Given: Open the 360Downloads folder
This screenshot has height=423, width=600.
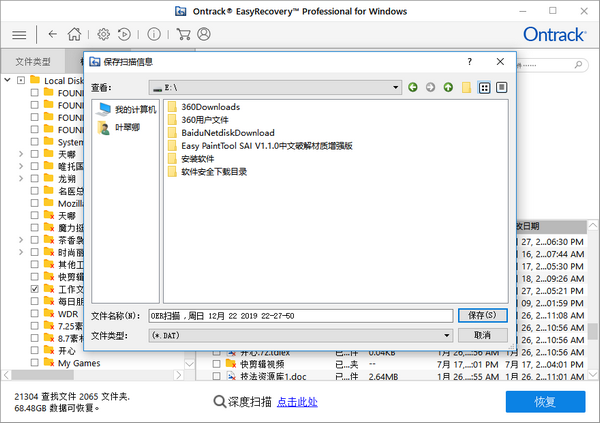Looking at the screenshot, I should coord(204,107).
